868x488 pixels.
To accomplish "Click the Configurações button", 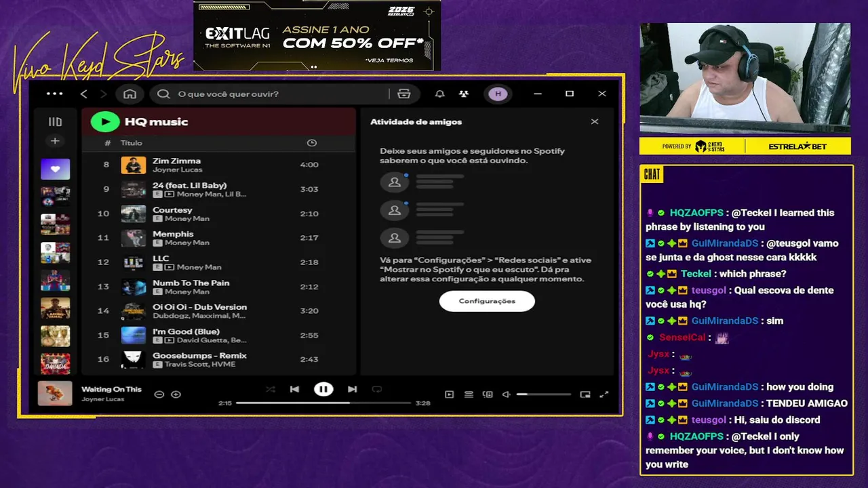I will (x=487, y=301).
